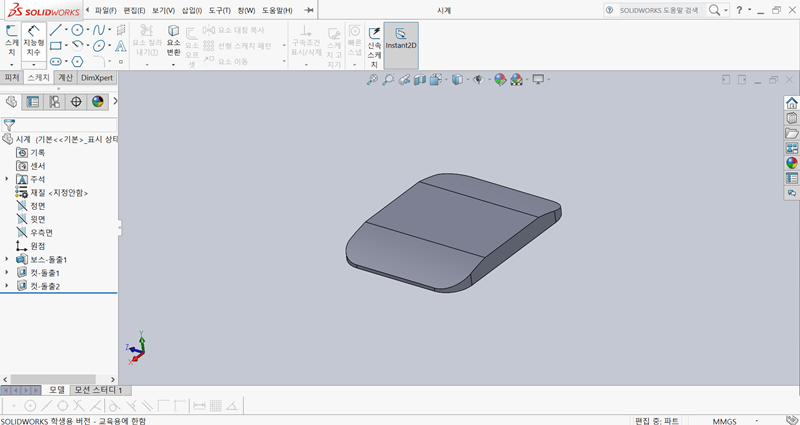Image resolution: width=800 pixels, height=425 pixels.
Task: Open SOLIDWORKS Resources home icon in task pane
Action: pyautogui.click(x=791, y=103)
